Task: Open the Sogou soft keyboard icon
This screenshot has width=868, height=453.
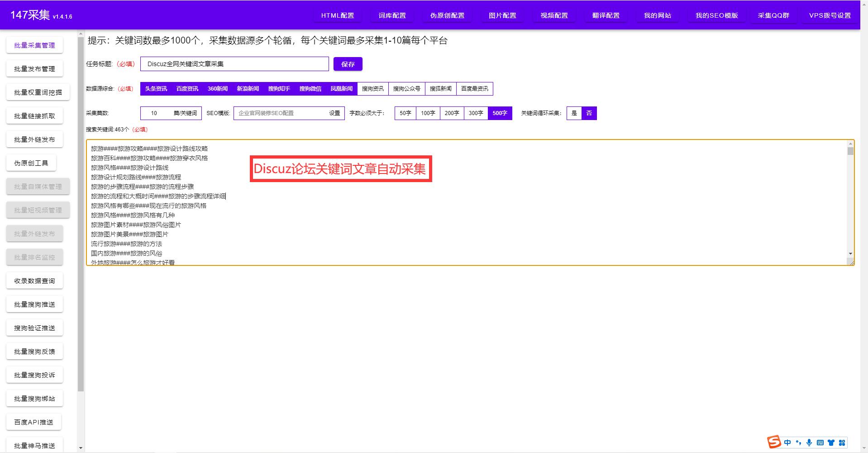Action: [820, 443]
